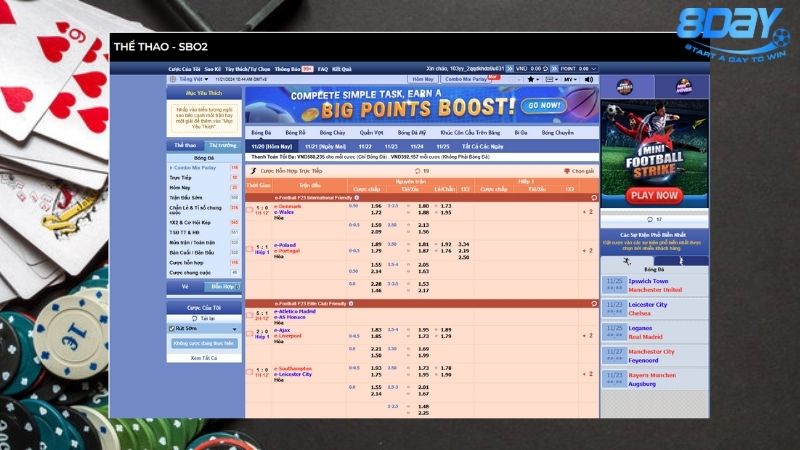
Task: Open info icon for e-Football Elite Club Friendly
Action: (x=351, y=304)
